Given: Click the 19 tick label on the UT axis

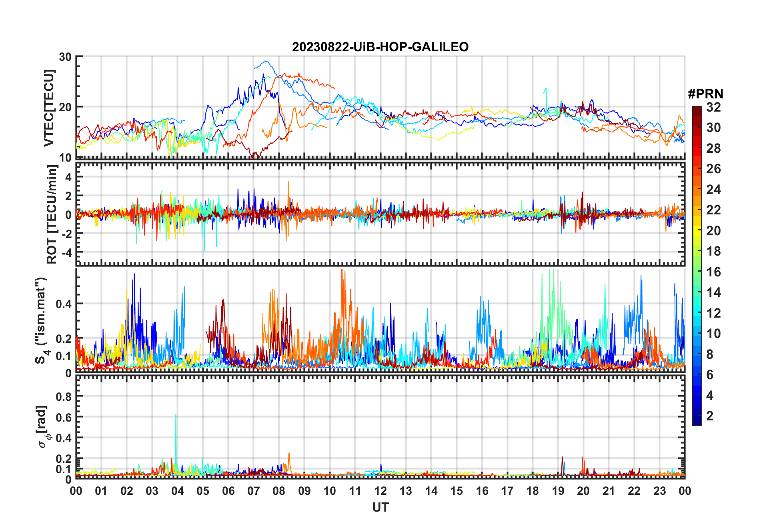Looking at the screenshot, I should (558, 491).
